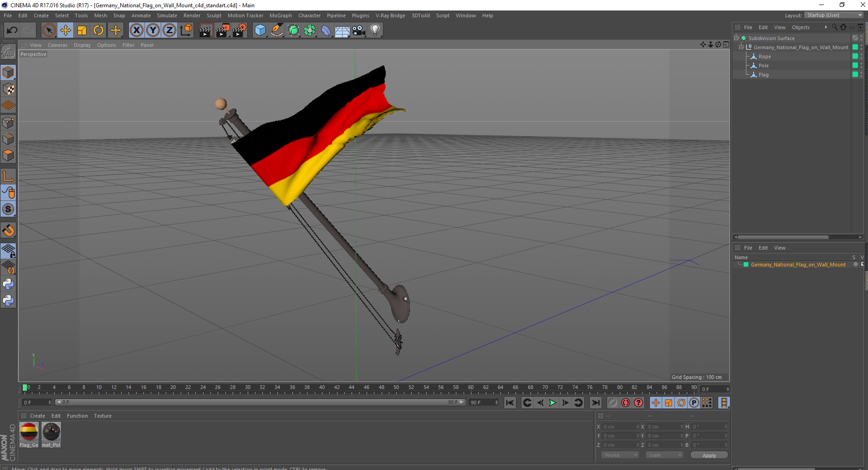Image resolution: width=868 pixels, height=470 pixels.
Task: Activate the Rotate tool
Action: pyautogui.click(x=98, y=31)
